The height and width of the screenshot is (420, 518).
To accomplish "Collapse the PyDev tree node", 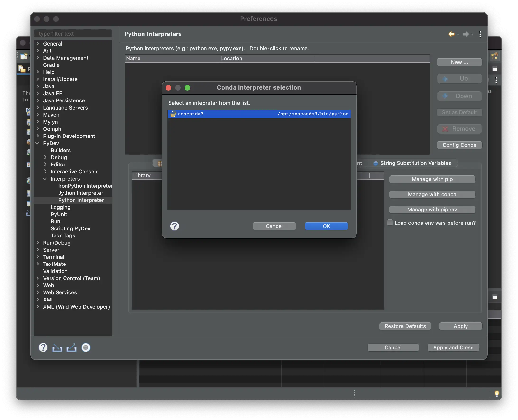I will point(37,143).
